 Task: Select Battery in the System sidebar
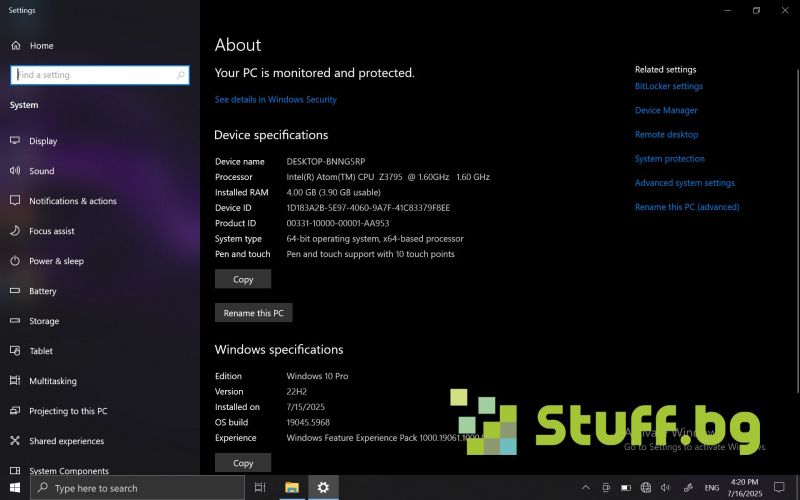click(x=42, y=291)
